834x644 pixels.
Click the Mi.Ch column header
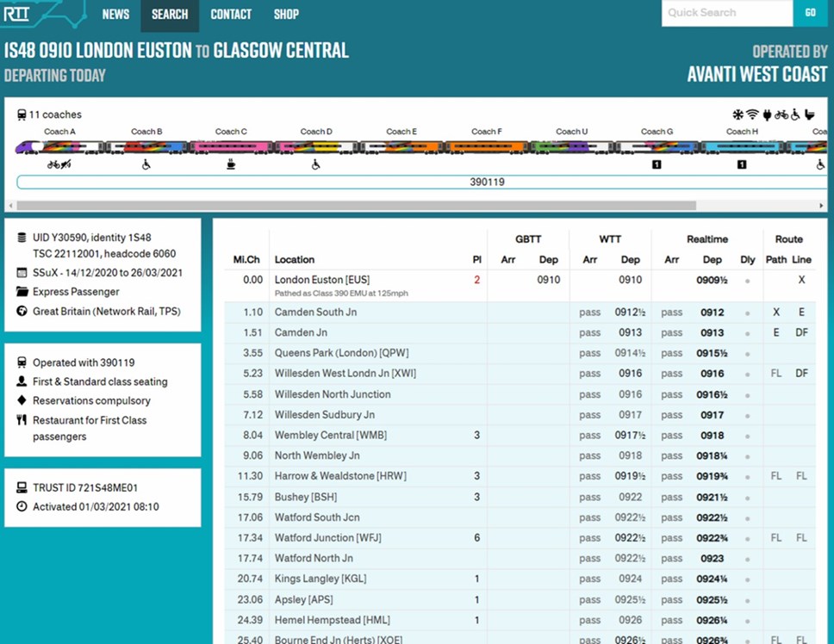point(246,259)
